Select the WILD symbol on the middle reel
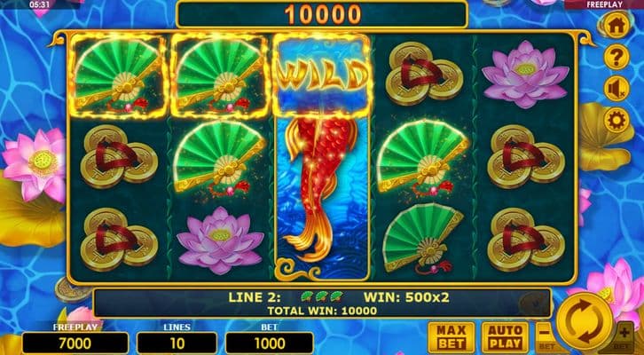The height and width of the screenshot is (355, 644). (322, 76)
